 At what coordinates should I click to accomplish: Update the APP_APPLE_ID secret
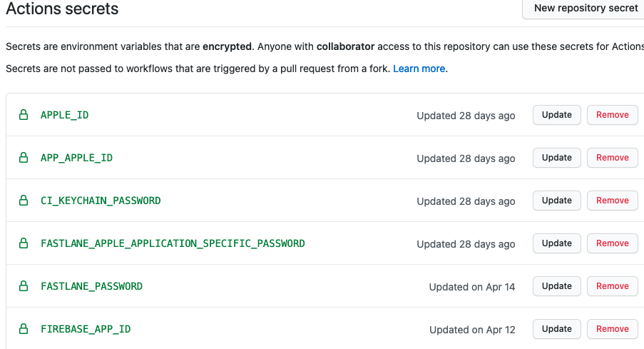click(556, 158)
